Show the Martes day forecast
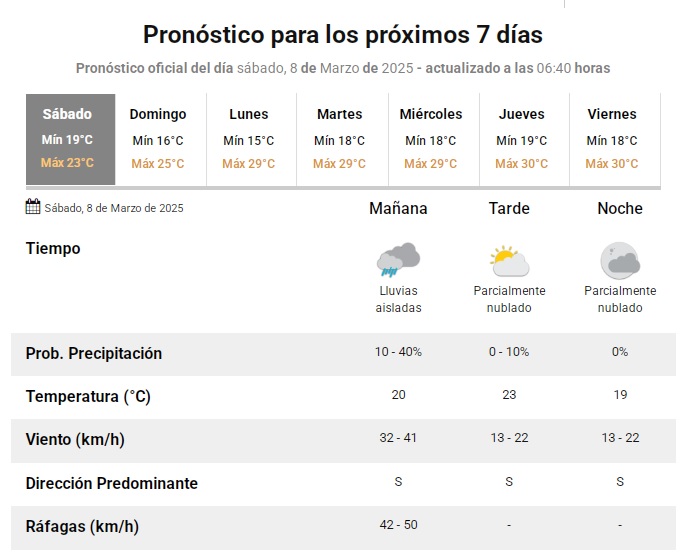The width and height of the screenshot is (681, 558). click(339, 139)
